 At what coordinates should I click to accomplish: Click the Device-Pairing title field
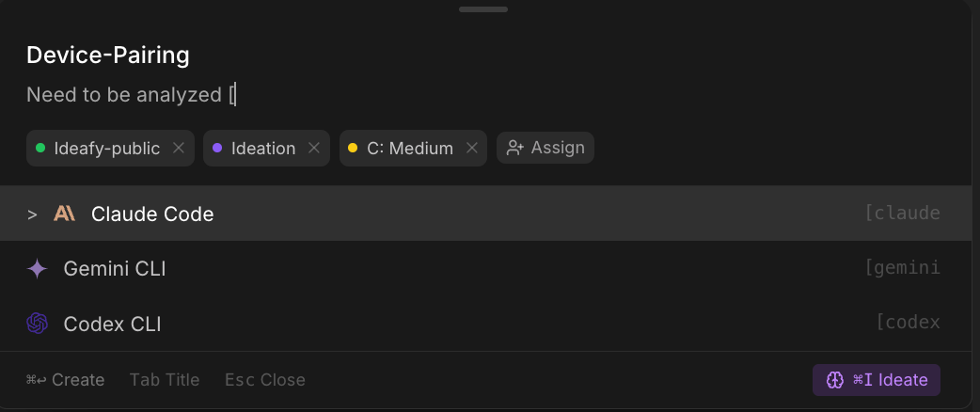coord(108,55)
